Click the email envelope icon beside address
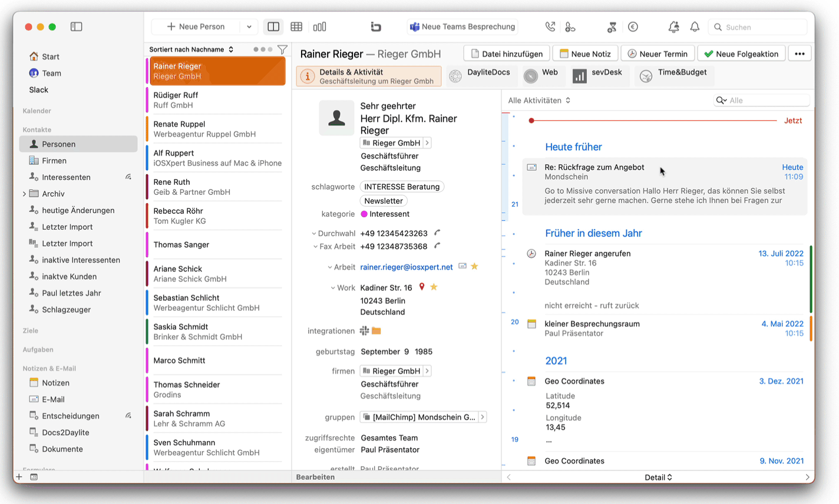 (463, 267)
